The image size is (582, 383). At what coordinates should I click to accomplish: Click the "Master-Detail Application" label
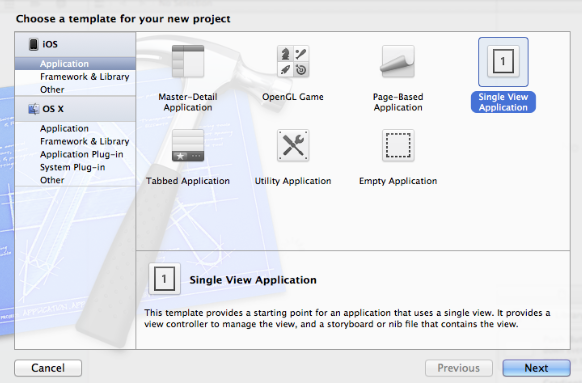[188, 102]
